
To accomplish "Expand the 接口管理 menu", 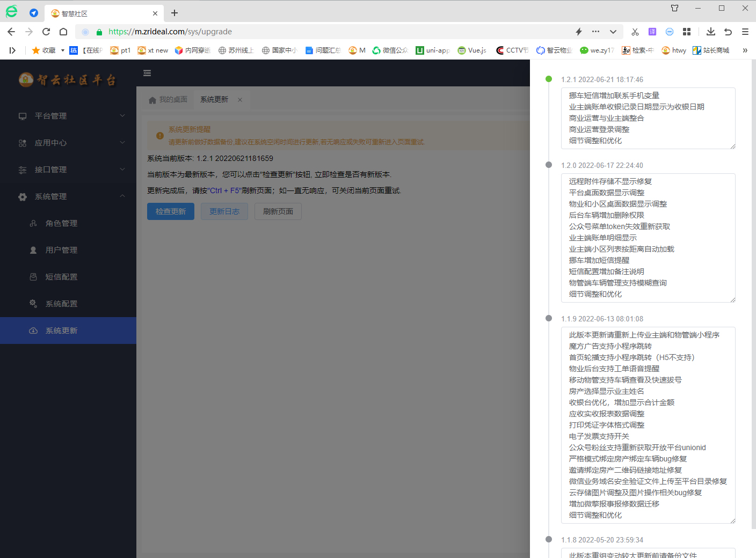I will click(x=68, y=170).
